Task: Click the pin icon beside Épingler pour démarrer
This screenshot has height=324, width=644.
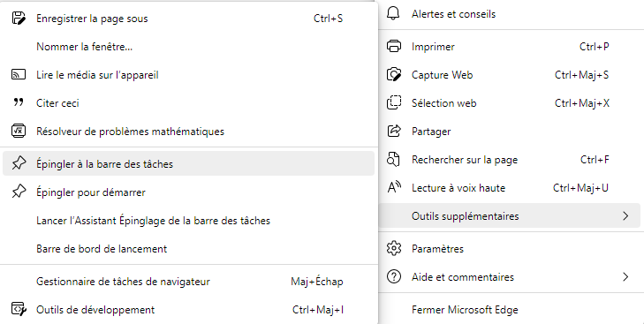Action: [x=19, y=192]
